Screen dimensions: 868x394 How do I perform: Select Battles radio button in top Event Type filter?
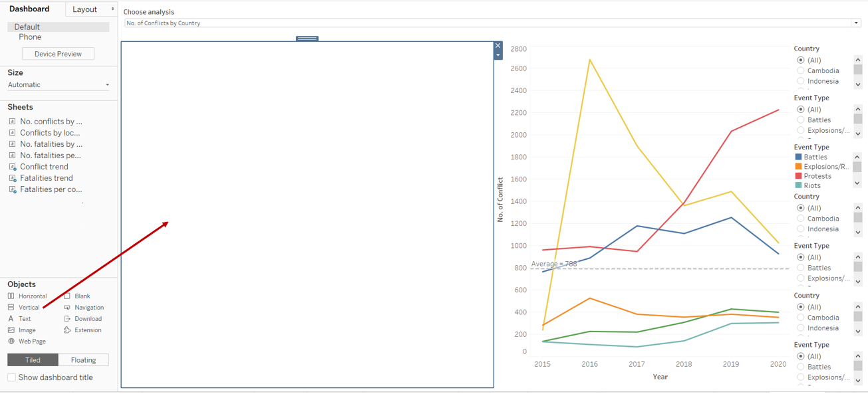pos(801,120)
